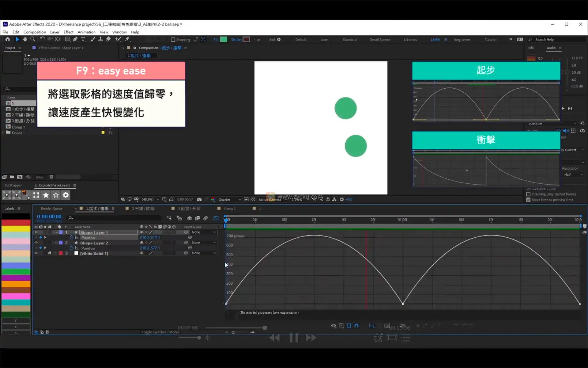This screenshot has height=368, width=588.
Task: Switch to the Standard workspace
Action: [349, 40]
